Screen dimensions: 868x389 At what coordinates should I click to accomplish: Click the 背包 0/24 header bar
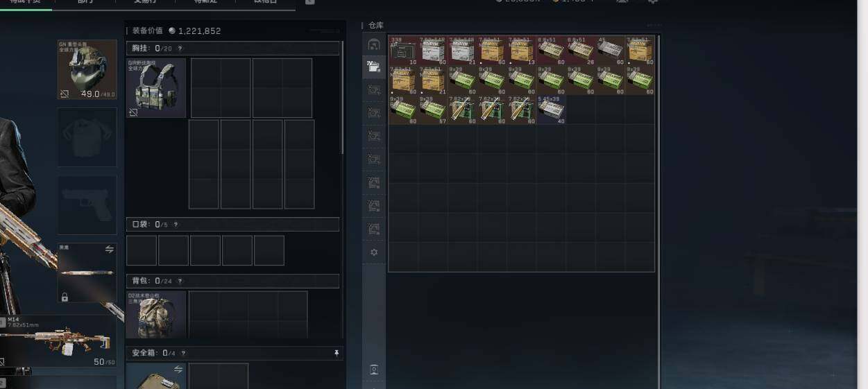232,281
